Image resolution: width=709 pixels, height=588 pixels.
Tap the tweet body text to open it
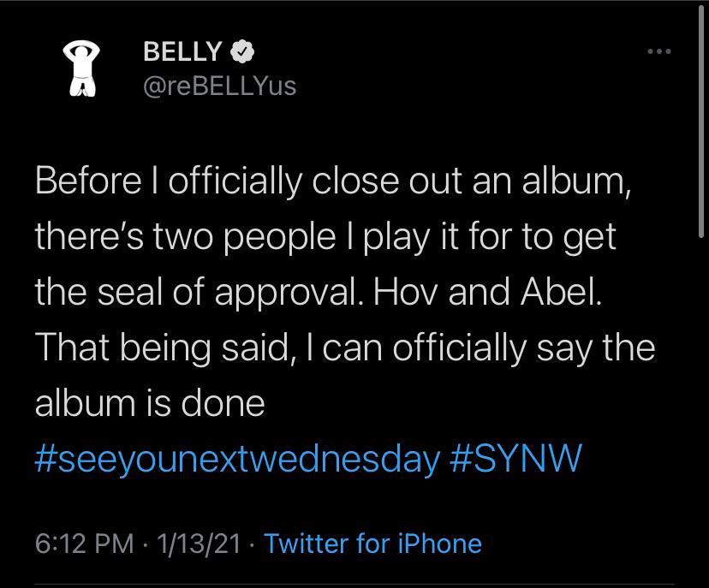(343, 291)
